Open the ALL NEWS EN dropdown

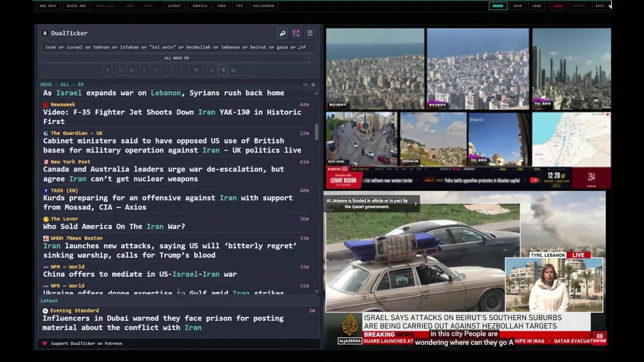click(x=177, y=58)
